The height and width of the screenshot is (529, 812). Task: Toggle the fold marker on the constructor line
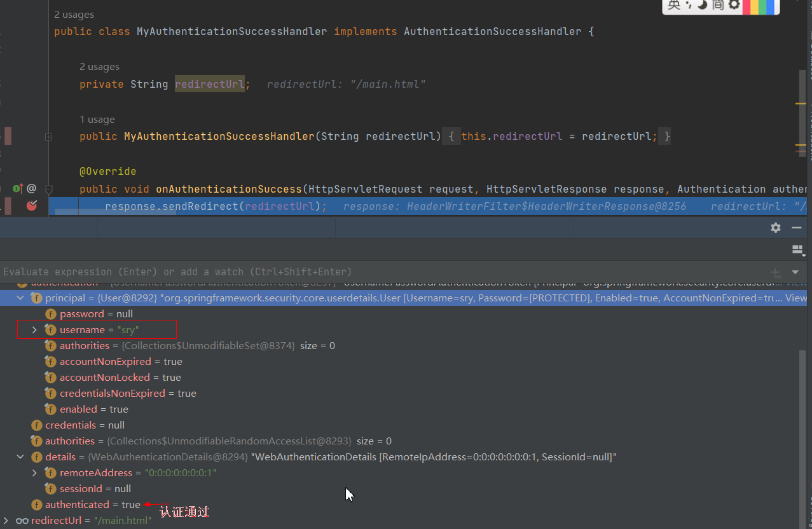click(x=48, y=136)
